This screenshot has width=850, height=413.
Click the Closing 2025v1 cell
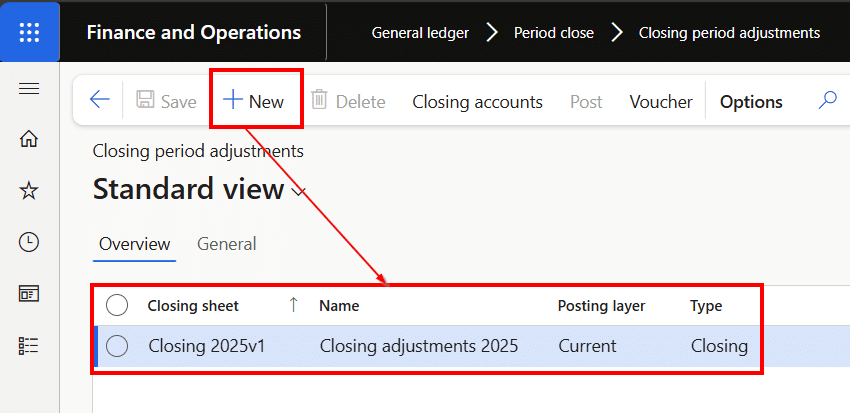[x=207, y=346]
